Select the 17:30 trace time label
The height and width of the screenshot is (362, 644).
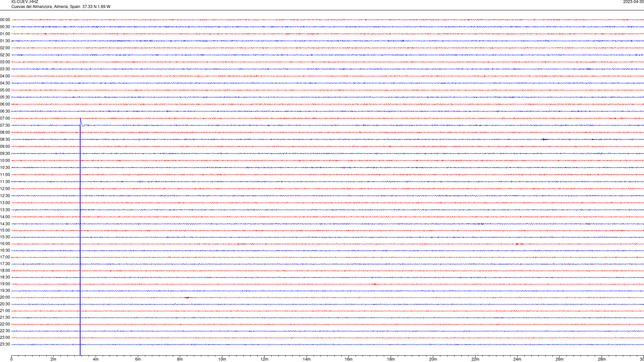[x=5, y=264]
